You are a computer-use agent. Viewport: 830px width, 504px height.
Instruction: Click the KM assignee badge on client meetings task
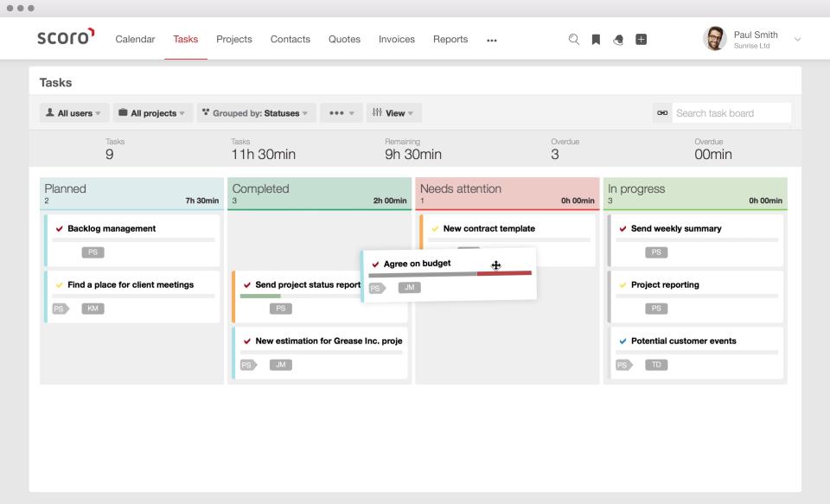93,309
